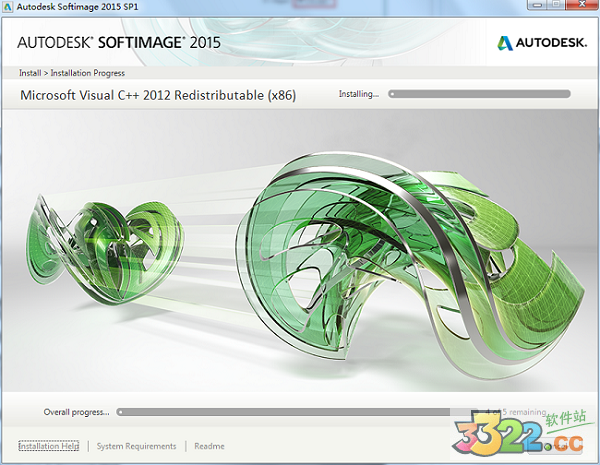The width and height of the screenshot is (600, 465).
Task: Open the Readme link
Action: 209,446
